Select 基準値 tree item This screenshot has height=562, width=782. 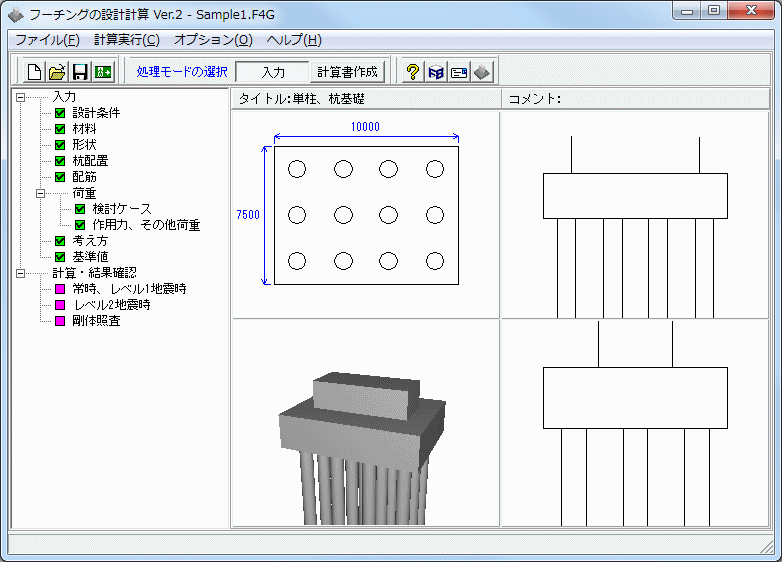[90, 257]
